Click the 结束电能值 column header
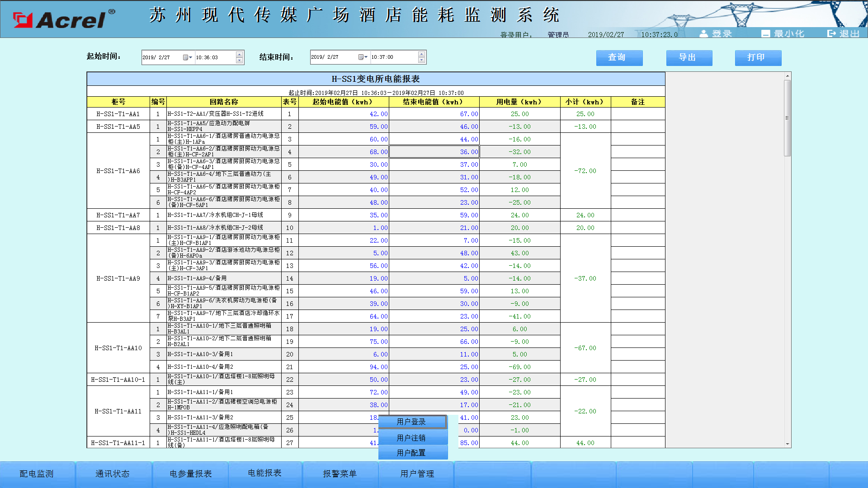 tap(434, 102)
